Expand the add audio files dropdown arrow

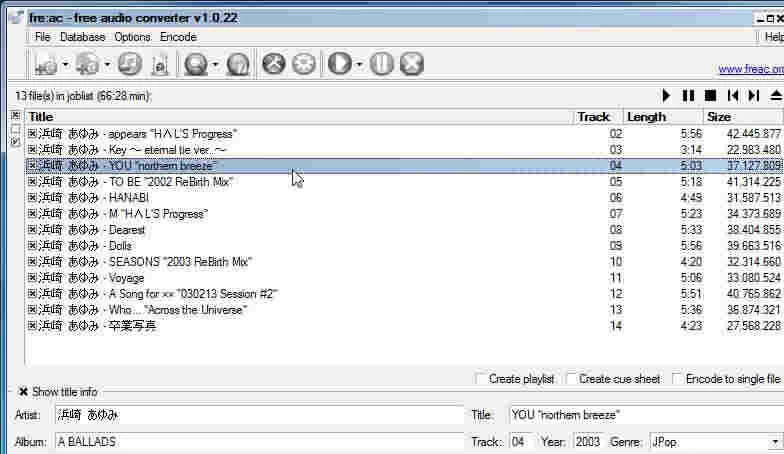66,65
